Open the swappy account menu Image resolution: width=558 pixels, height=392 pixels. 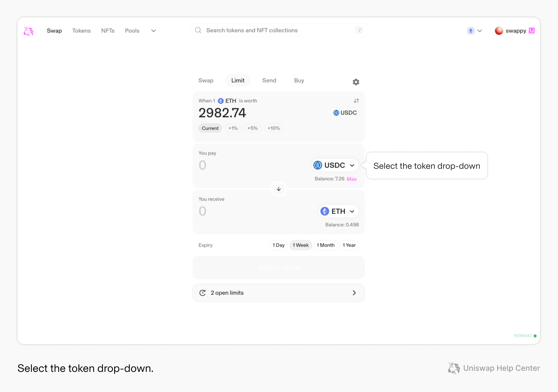(515, 31)
